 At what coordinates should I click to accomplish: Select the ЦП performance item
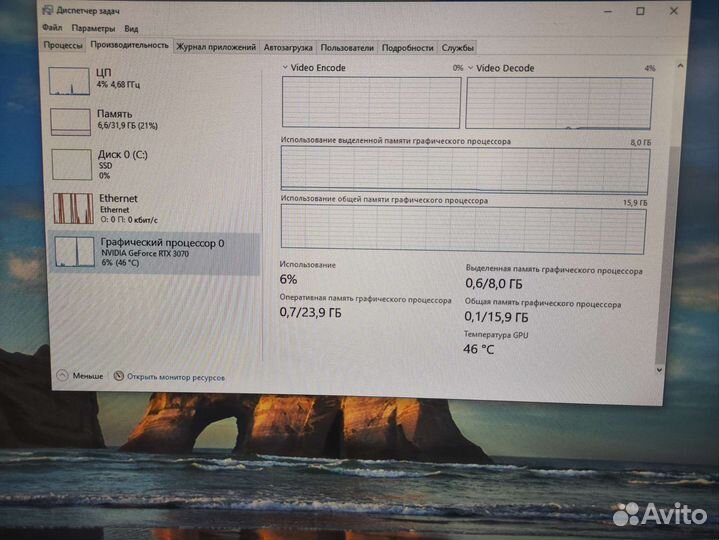(154, 80)
